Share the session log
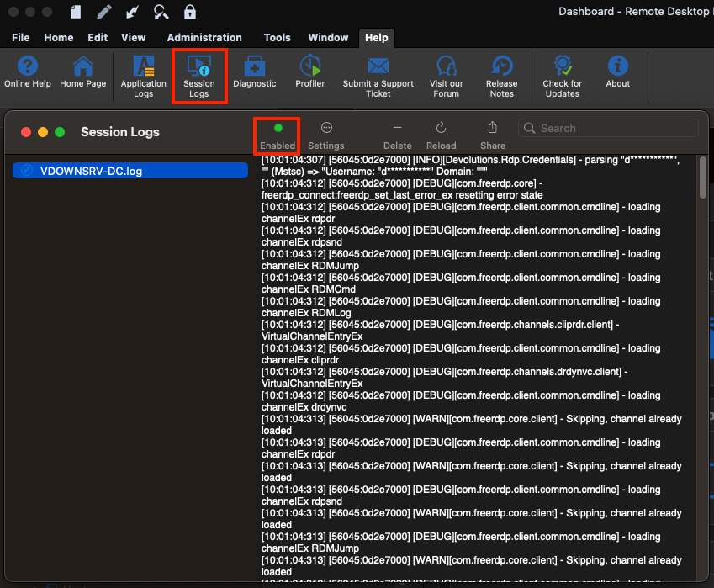The width and height of the screenshot is (714, 588). (x=493, y=136)
